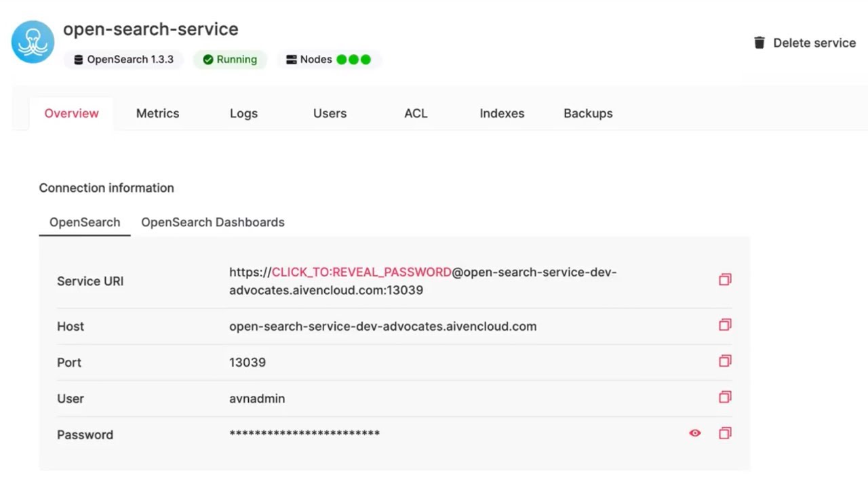Reveal the password with the eye icon
The width and height of the screenshot is (868, 488).
click(x=695, y=433)
